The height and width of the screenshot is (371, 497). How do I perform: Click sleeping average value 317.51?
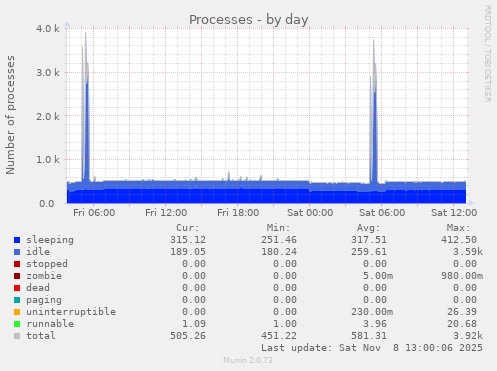369,240
